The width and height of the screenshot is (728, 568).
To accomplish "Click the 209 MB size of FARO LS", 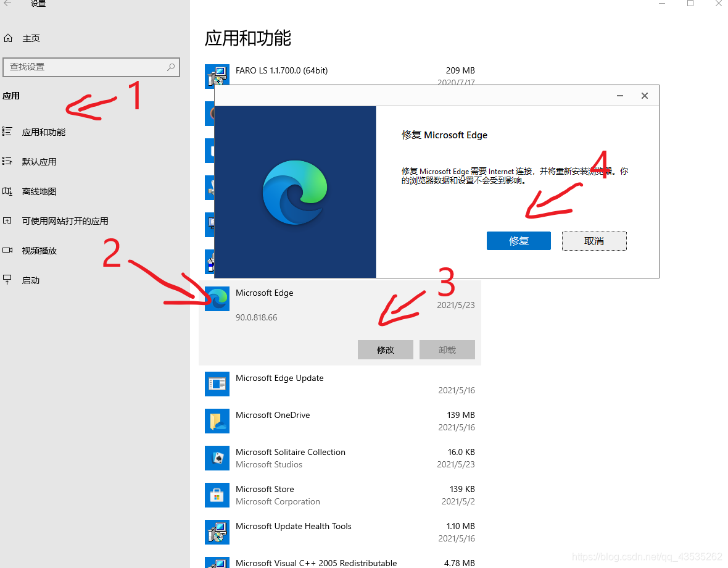I will (x=460, y=70).
